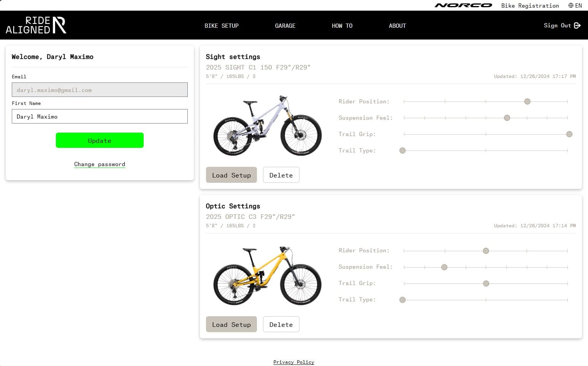The width and height of the screenshot is (588, 366).
Task: Click the Updated 17:17 PM timestamp
Action: point(535,76)
